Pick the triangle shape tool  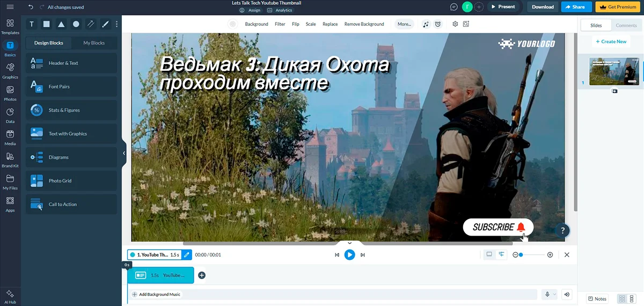tap(61, 24)
